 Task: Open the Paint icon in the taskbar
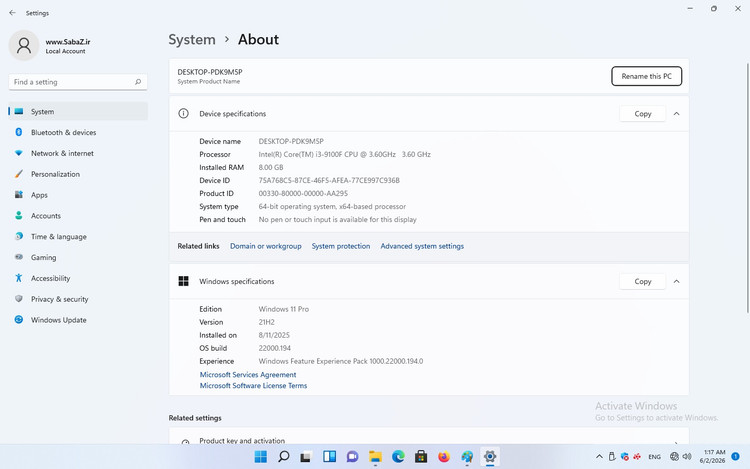[467, 457]
